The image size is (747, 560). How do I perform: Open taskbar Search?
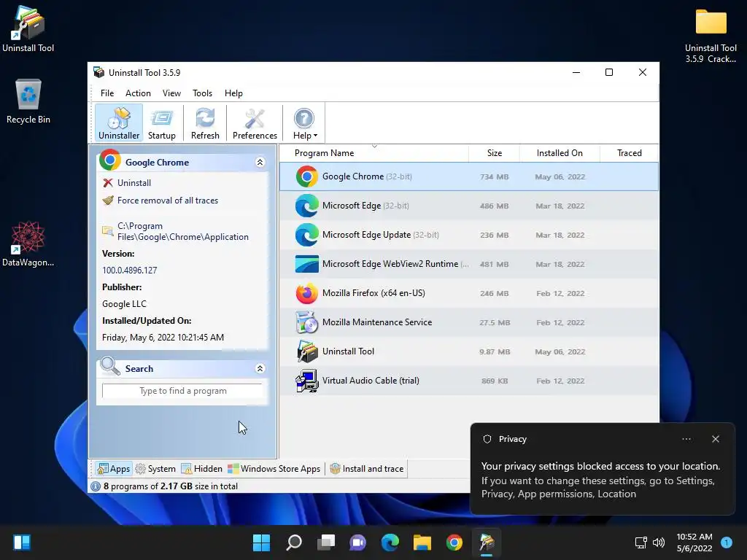294,542
